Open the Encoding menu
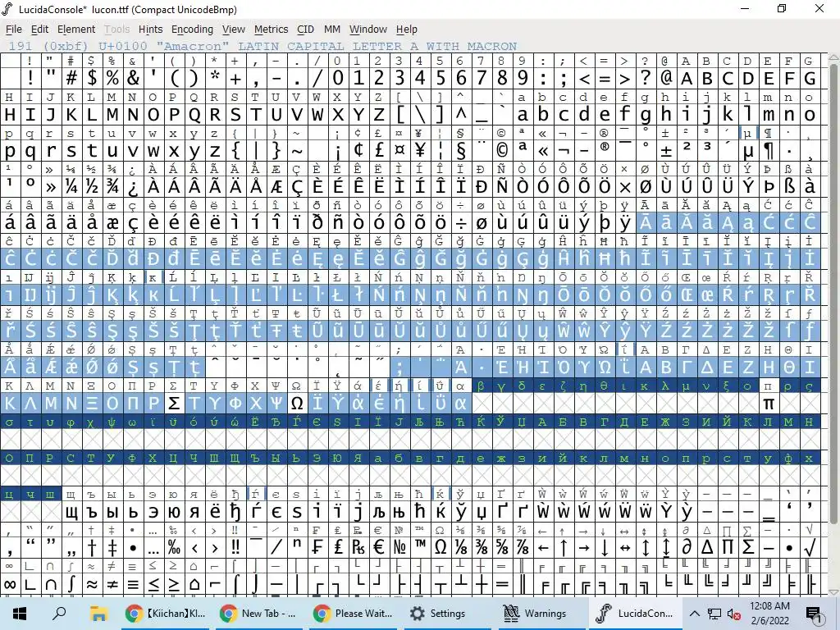Screen dimensions: 840x630 coord(192,30)
